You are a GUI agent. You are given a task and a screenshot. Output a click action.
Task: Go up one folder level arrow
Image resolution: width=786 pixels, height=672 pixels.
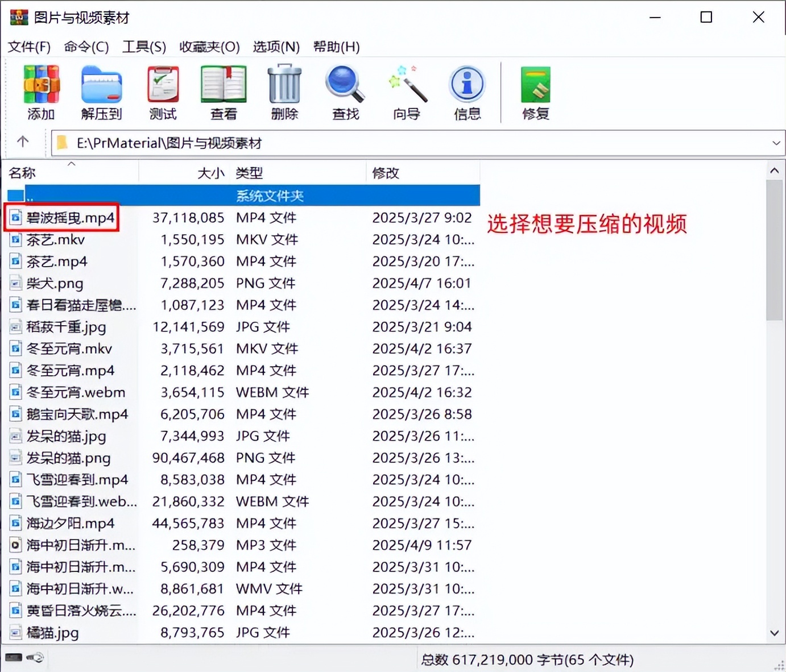pyautogui.click(x=23, y=142)
